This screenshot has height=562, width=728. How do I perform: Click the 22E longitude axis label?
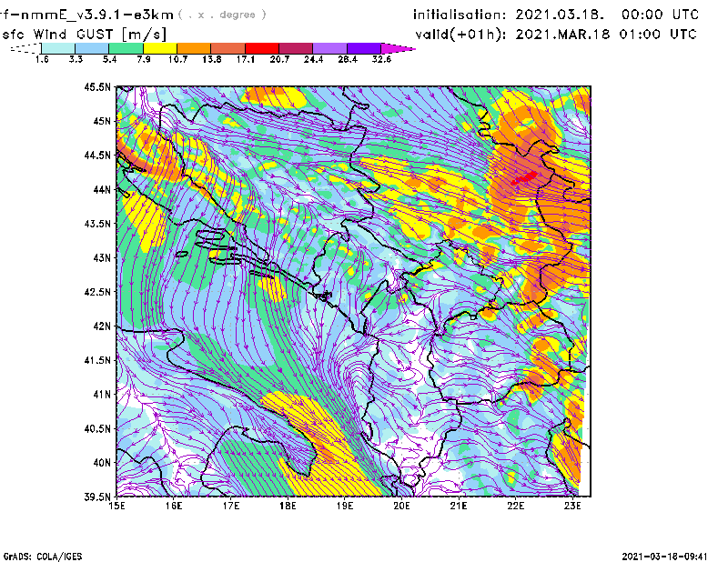516,506
